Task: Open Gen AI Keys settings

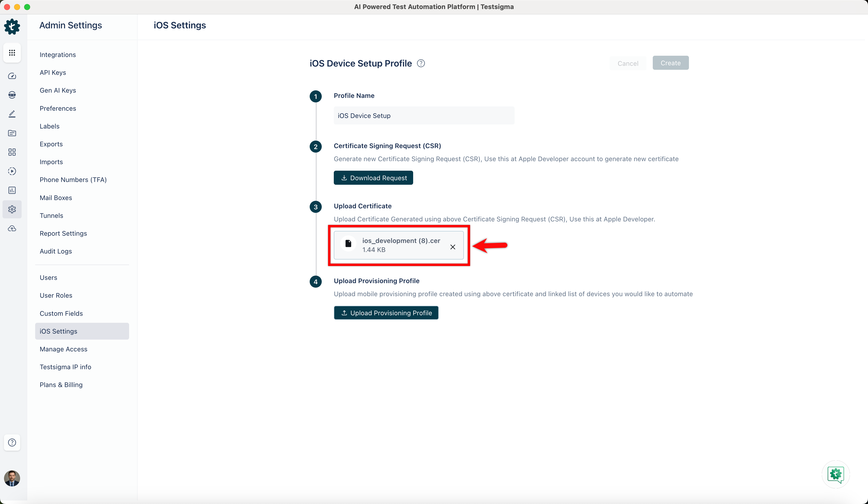Action: coord(58,91)
